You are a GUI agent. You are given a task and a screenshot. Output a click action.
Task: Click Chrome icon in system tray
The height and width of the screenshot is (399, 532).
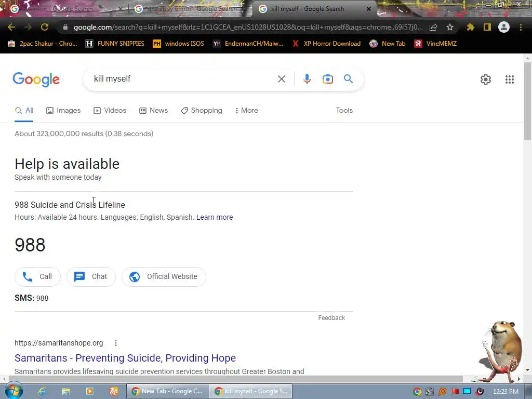[x=417, y=392]
